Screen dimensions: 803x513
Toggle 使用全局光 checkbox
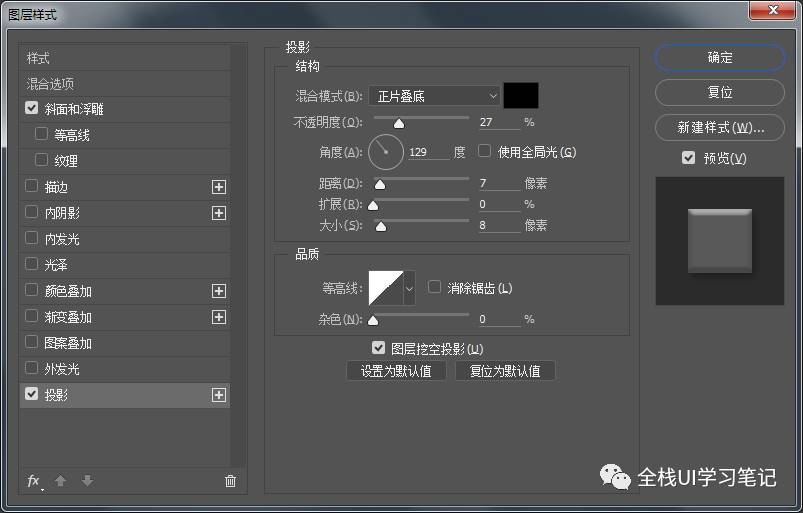click(x=484, y=151)
